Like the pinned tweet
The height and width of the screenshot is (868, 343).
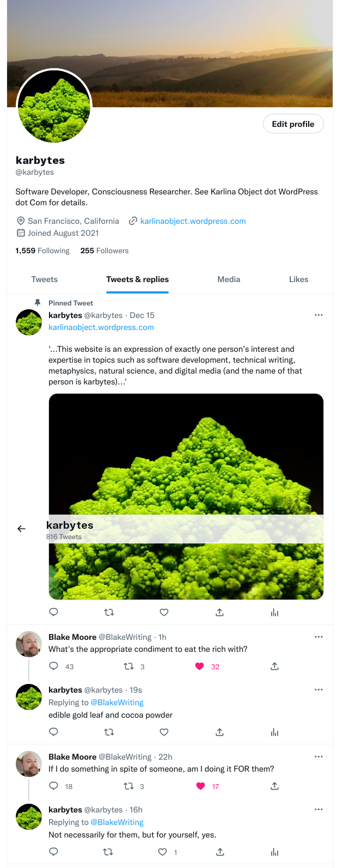164,612
